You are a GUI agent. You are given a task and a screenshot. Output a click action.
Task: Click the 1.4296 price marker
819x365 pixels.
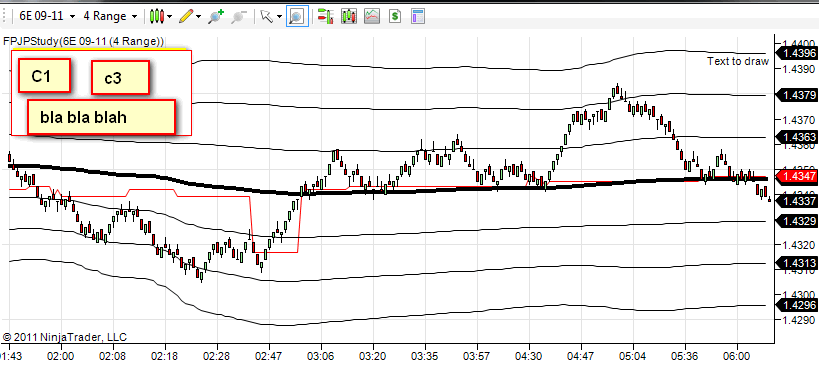797,305
